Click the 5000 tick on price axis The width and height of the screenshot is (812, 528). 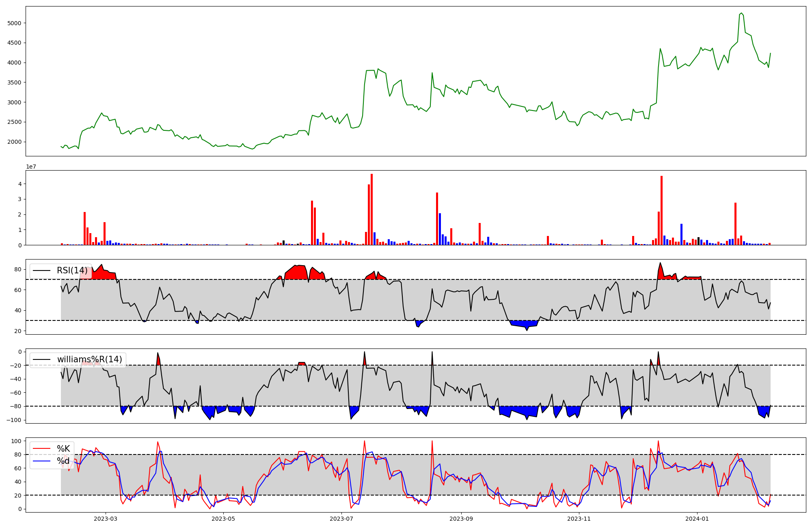(x=14, y=23)
